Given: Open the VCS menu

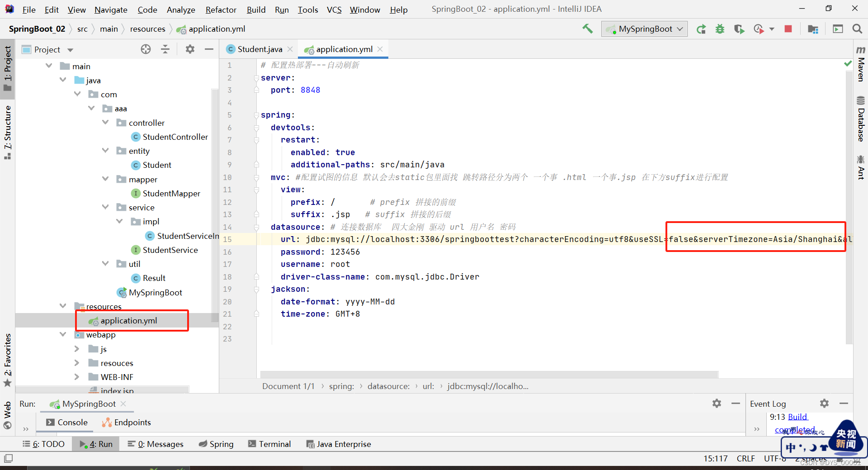Looking at the screenshot, I should click(334, 9).
